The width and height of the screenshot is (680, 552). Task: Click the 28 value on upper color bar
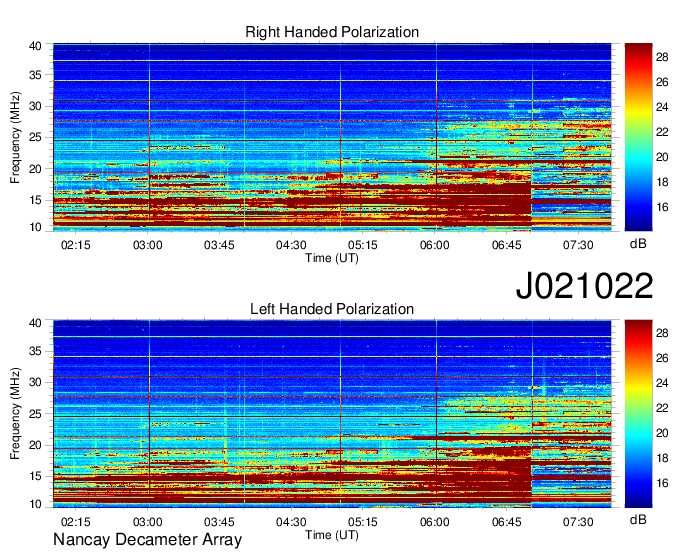(662, 57)
